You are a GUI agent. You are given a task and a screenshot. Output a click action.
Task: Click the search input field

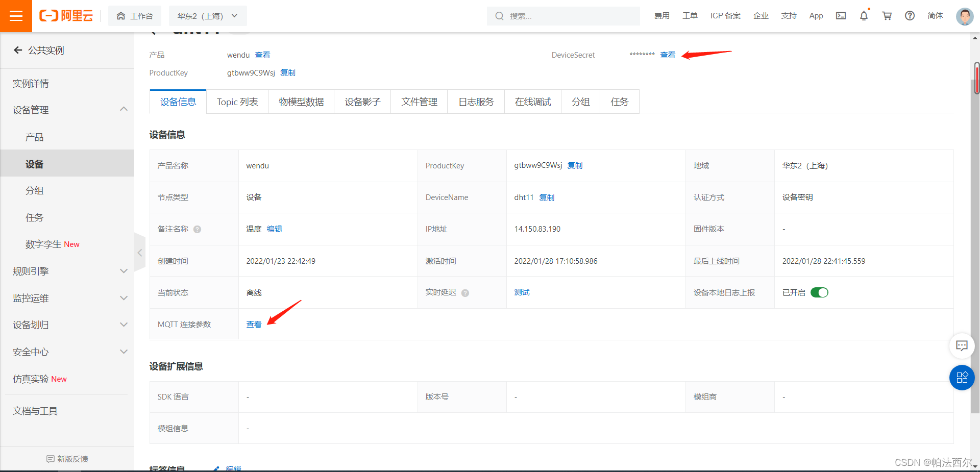coord(563,16)
